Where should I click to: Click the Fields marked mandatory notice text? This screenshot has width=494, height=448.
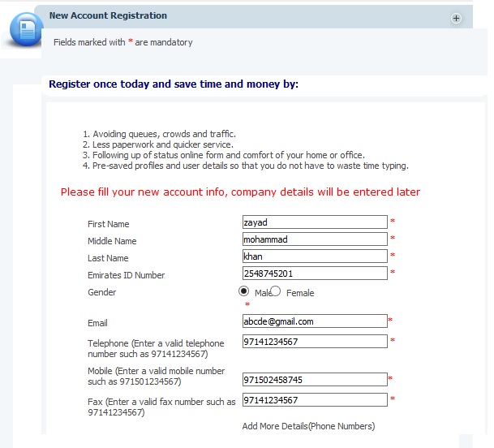coord(122,42)
